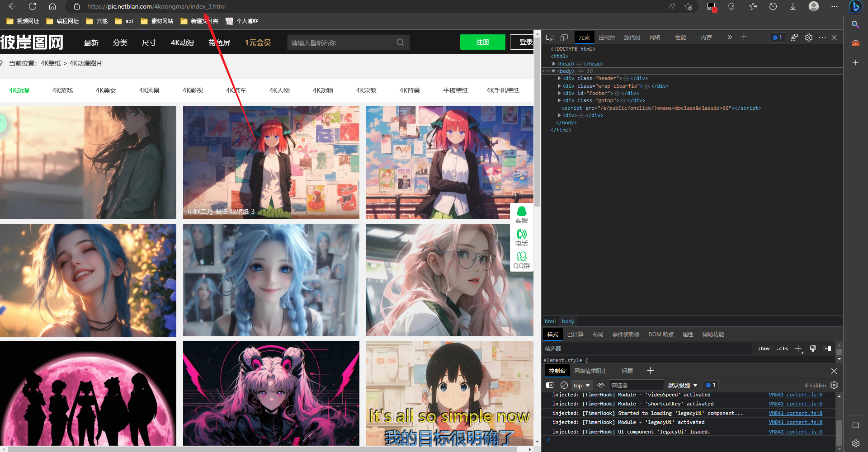
Task: Open the 个人博客 bookmark
Action: click(242, 21)
